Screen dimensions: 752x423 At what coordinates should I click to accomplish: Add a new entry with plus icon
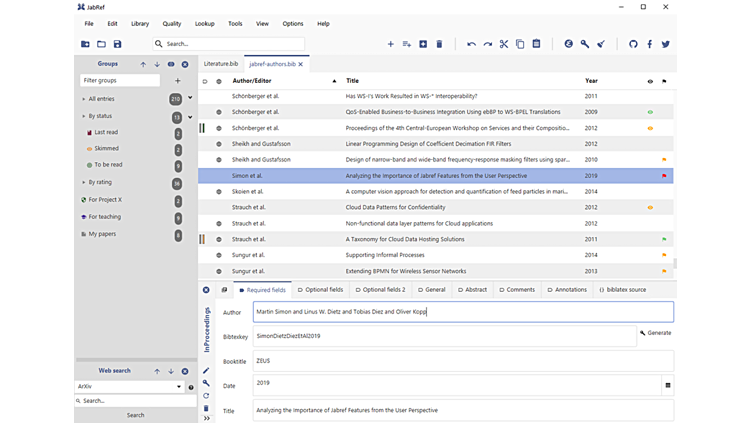point(390,44)
